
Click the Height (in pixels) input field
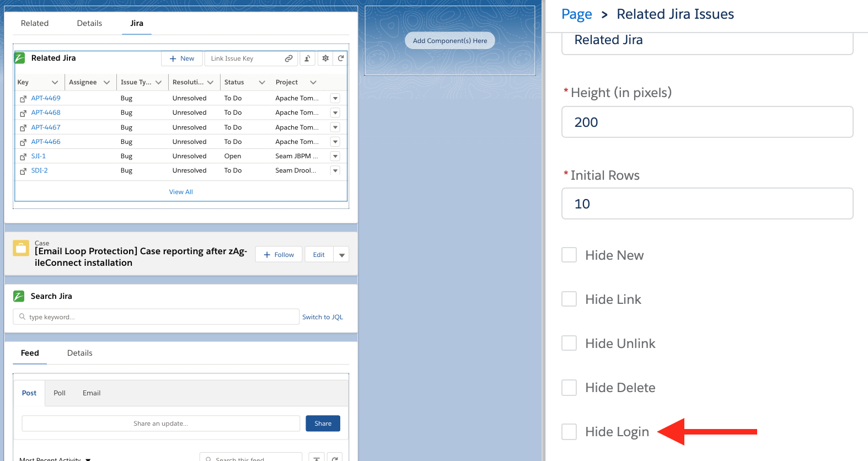(707, 122)
